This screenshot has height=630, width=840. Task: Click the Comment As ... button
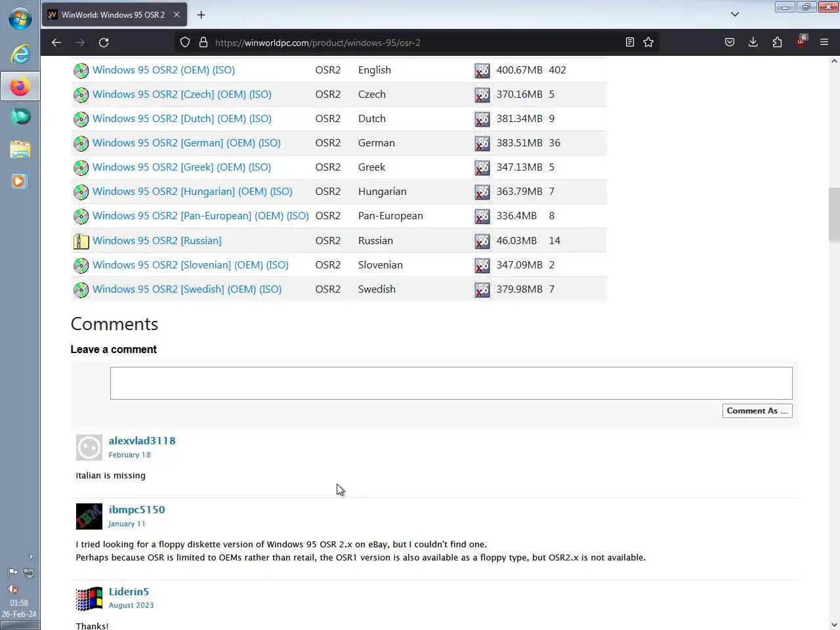(757, 411)
